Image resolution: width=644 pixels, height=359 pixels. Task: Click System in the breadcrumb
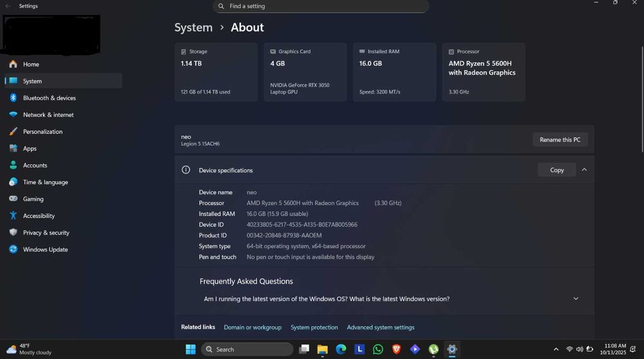tap(193, 28)
